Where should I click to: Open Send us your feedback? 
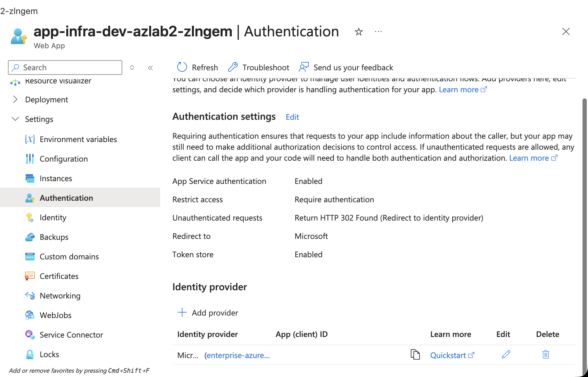pyautogui.click(x=353, y=68)
